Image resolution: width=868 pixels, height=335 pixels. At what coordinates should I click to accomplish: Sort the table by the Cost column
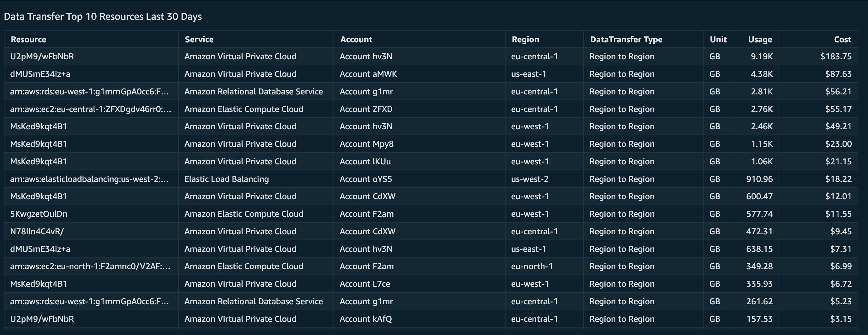click(842, 39)
